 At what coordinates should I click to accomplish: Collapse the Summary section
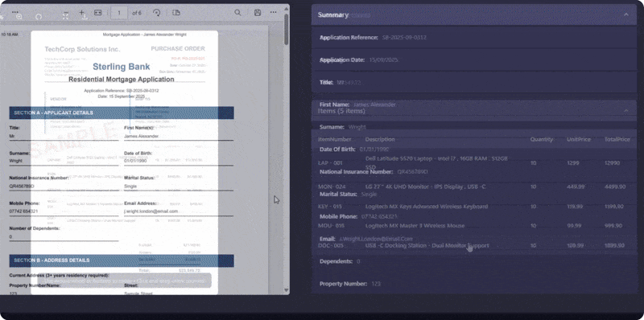click(626, 14)
